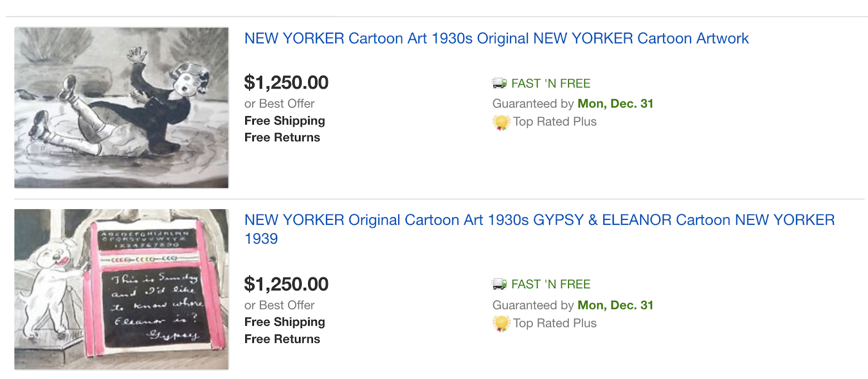868x379 pixels.
Task: Click the Top Rated Plus badge on the first listing
Action: [x=501, y=122]
